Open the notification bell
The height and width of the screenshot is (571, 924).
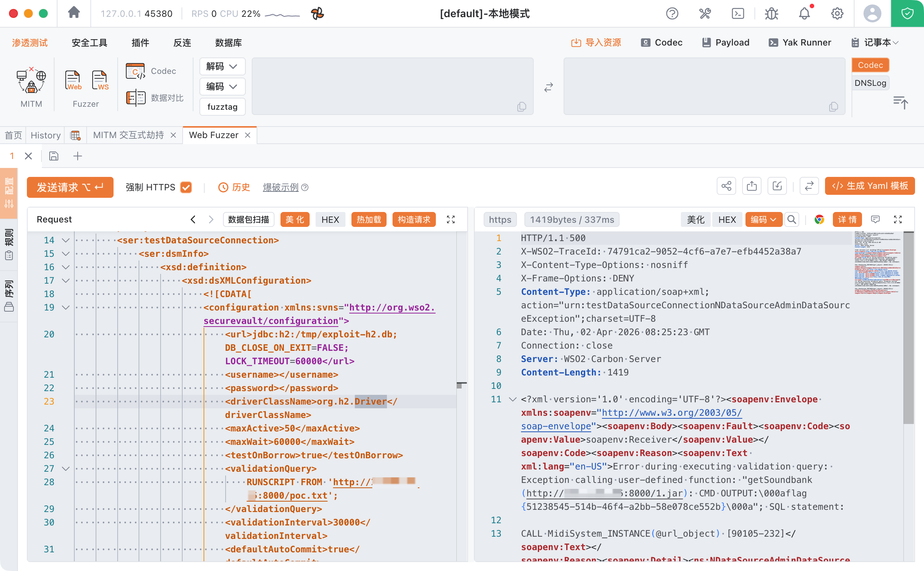804,13
